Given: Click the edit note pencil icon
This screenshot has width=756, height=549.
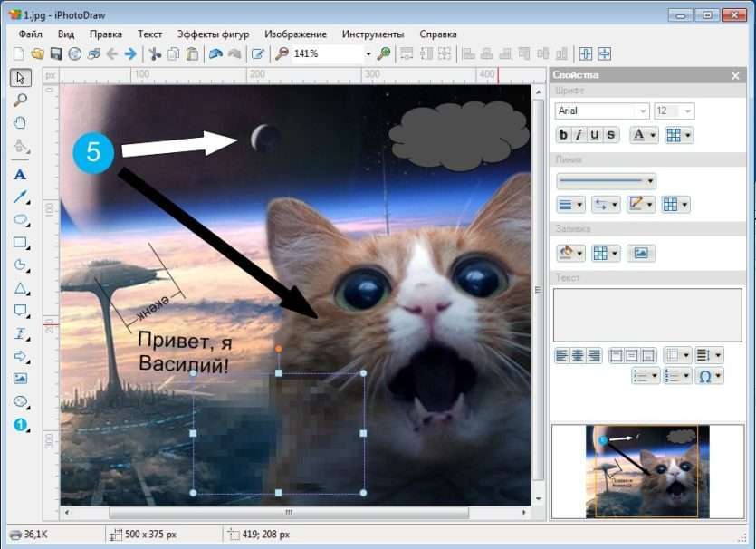Looking at the screenshot, I should [258, 53].
